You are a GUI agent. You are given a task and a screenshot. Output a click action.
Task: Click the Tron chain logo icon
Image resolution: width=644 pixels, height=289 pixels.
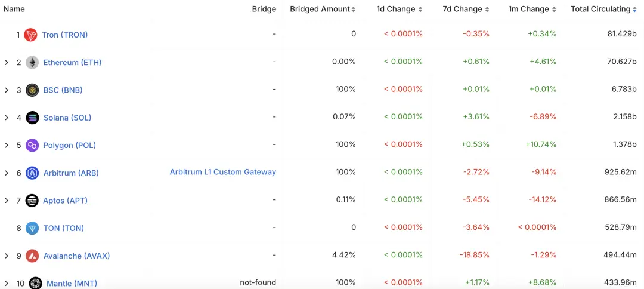(x=30, y=35)
